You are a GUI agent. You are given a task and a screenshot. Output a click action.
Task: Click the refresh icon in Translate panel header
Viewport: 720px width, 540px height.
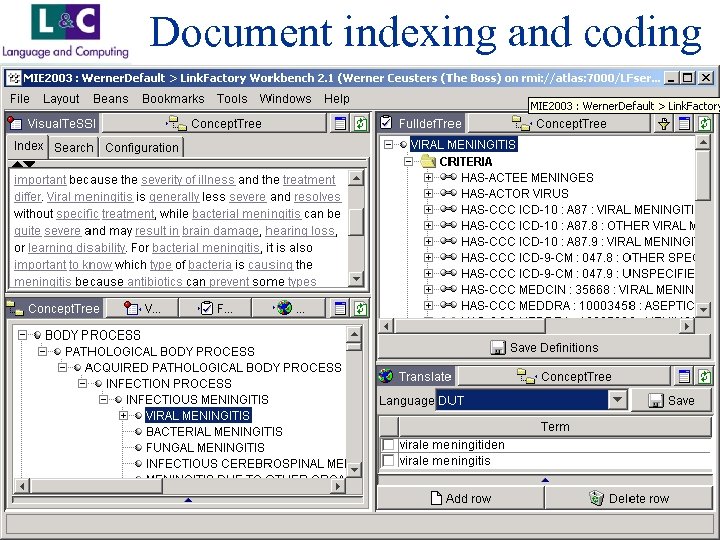click(x=704, y=377)
